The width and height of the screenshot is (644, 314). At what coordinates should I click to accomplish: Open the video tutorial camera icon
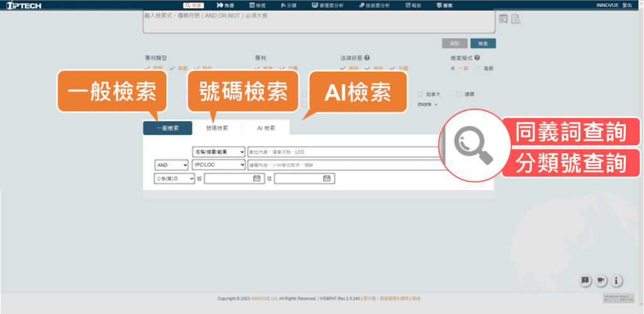(601, 280)
